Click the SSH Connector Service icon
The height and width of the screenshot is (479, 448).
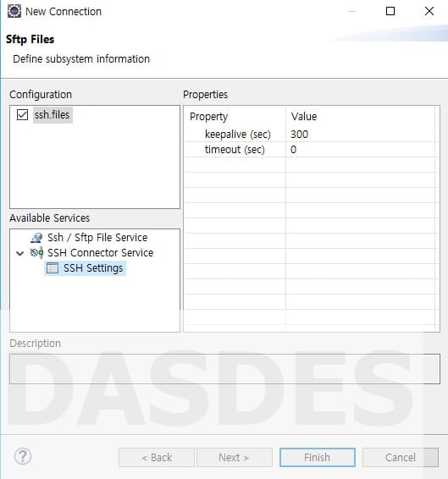(x=36, y=253)
